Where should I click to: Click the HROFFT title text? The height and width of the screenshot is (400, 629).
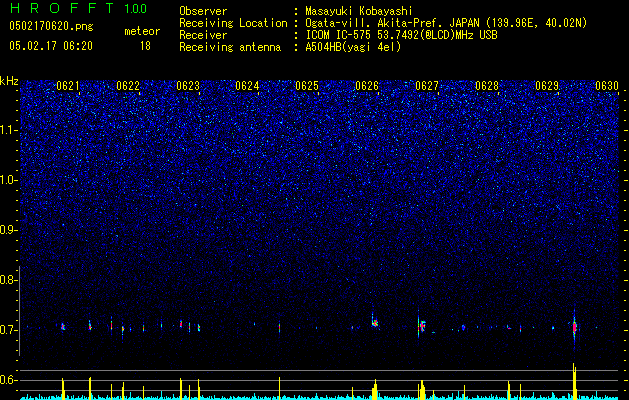(63, 8)
